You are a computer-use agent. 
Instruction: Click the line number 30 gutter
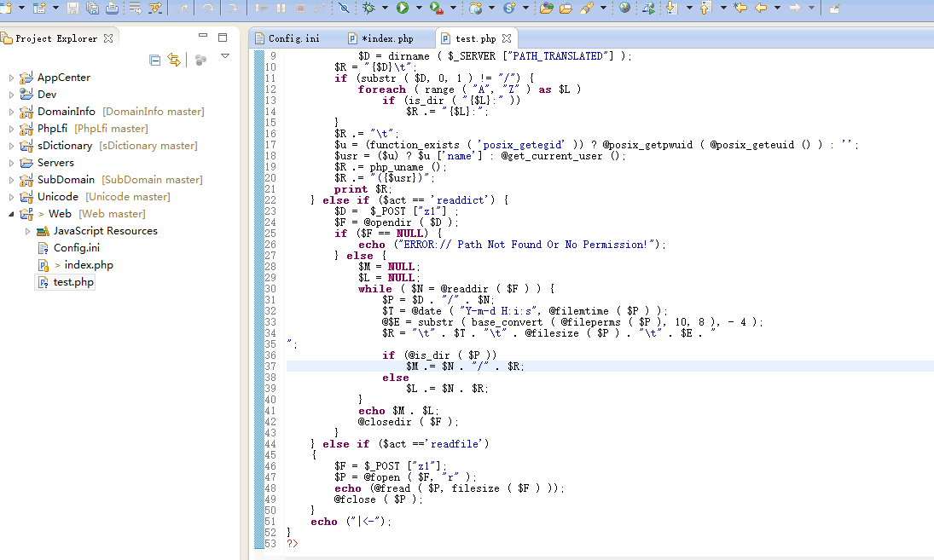pos(270,289)
